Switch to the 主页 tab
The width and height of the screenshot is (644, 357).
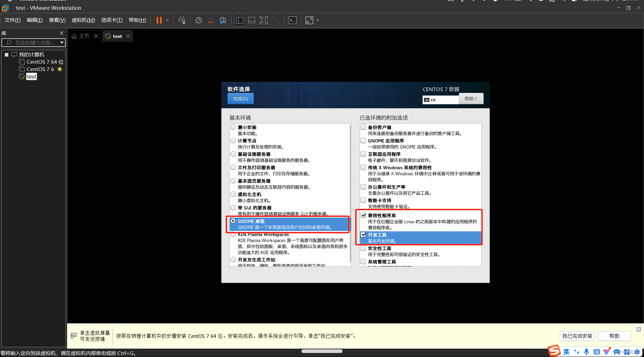80,36
